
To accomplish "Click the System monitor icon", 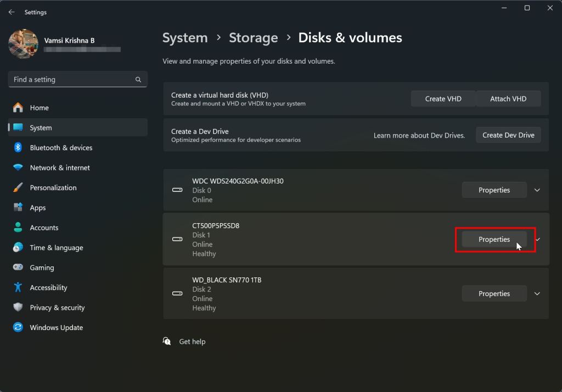I will tap(18, 127).
